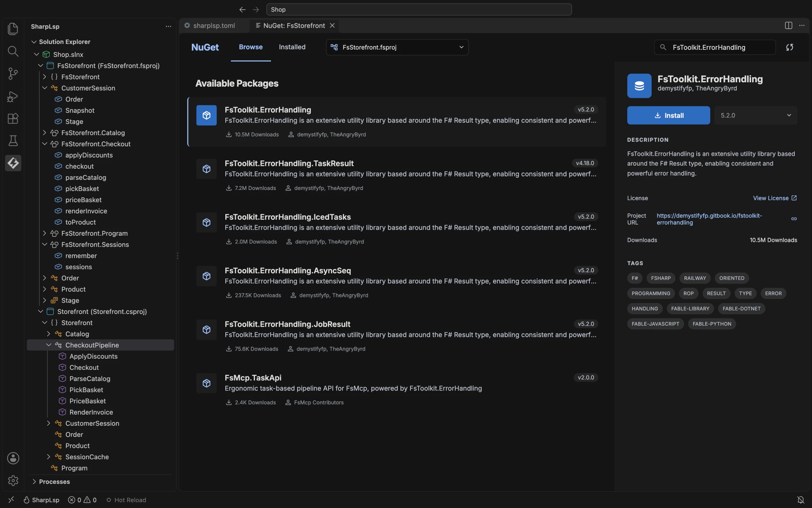The image size is (812, 508).
Task: Click remote connection icon in status bar
Action: click(x=11, y=500)
